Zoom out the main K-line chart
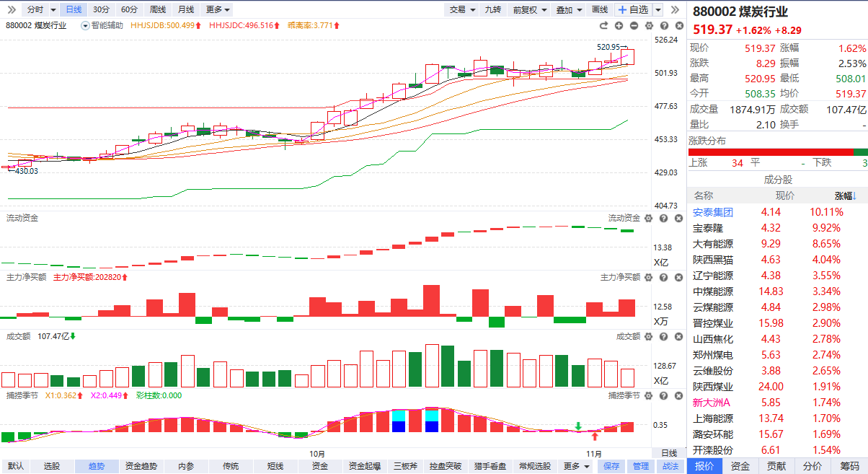 (x=634, y=25)
